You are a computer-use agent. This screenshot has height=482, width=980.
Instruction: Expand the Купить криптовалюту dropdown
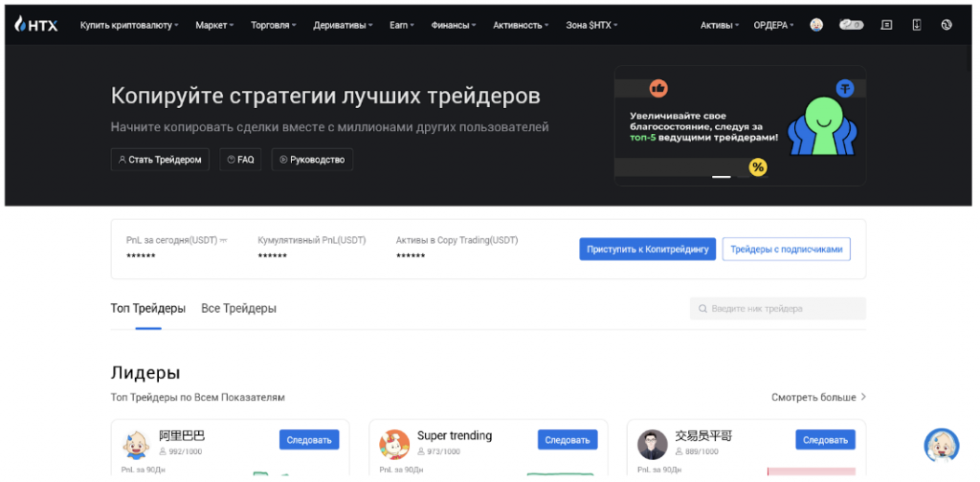tap(129, 25)
